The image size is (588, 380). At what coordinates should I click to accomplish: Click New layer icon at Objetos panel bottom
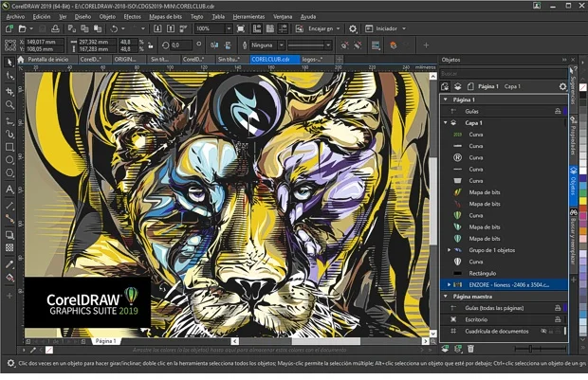(445, 349)
